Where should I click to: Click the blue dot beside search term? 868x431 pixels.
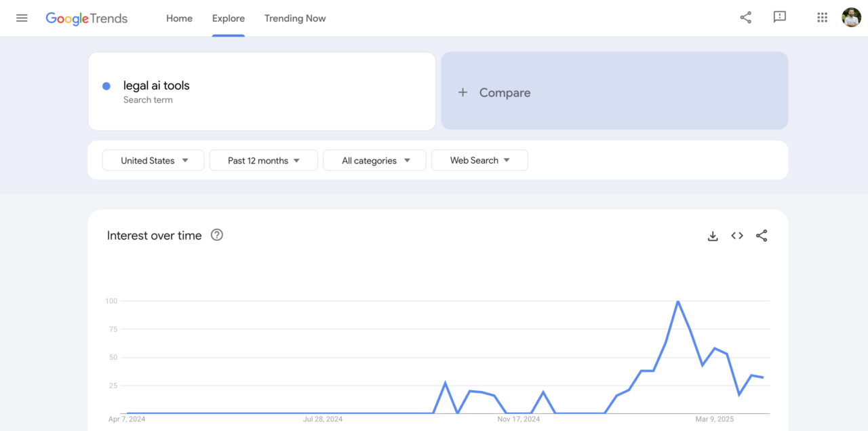click(106, 86)
